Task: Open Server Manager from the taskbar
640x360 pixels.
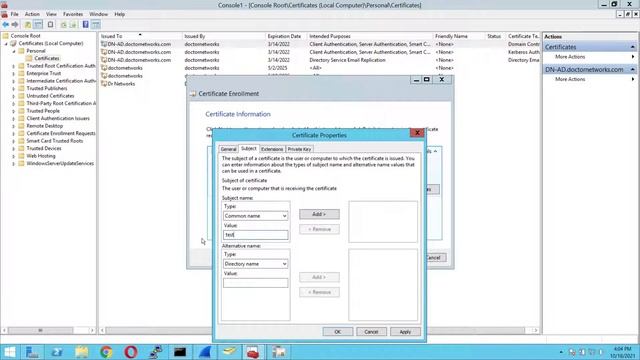Action: pyautogui.click(x=32, y=352)
